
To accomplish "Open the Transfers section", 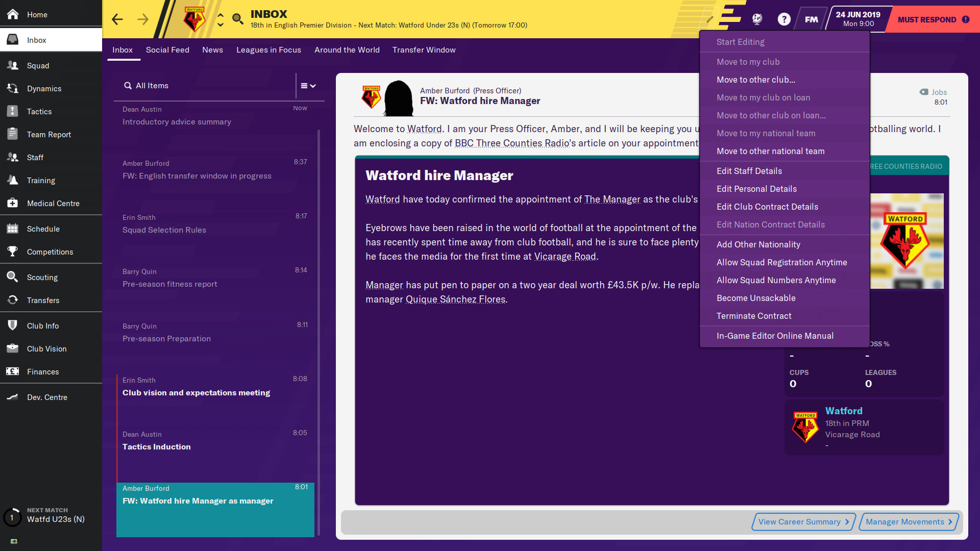I will point(42,300).
